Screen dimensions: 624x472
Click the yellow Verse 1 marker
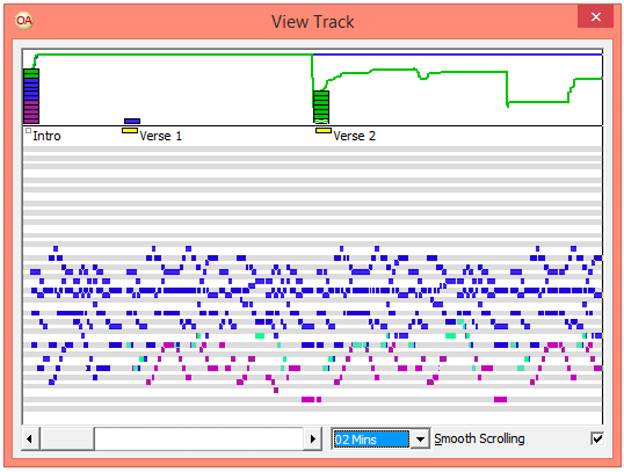[x=129, y=130]
